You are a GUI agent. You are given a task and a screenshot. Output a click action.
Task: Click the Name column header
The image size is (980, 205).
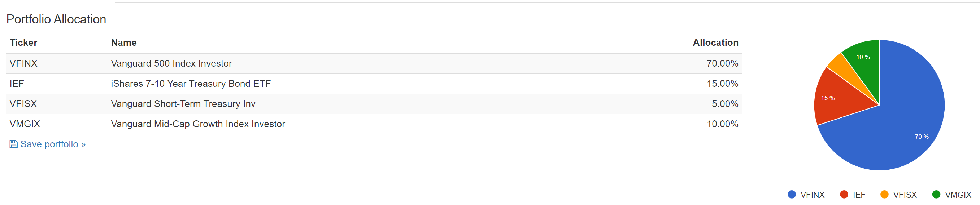(124, 43)
